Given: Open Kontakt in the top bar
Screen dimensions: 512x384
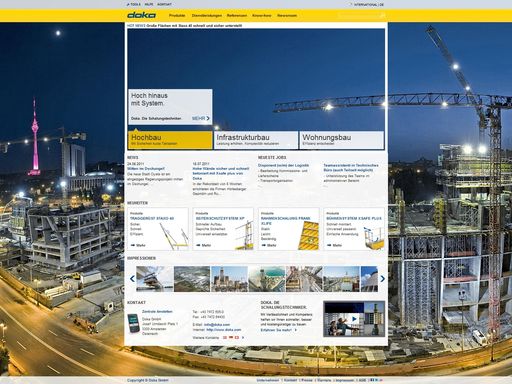Looking at the screenshot, I should pyautogui.click(x=164, y=4).
